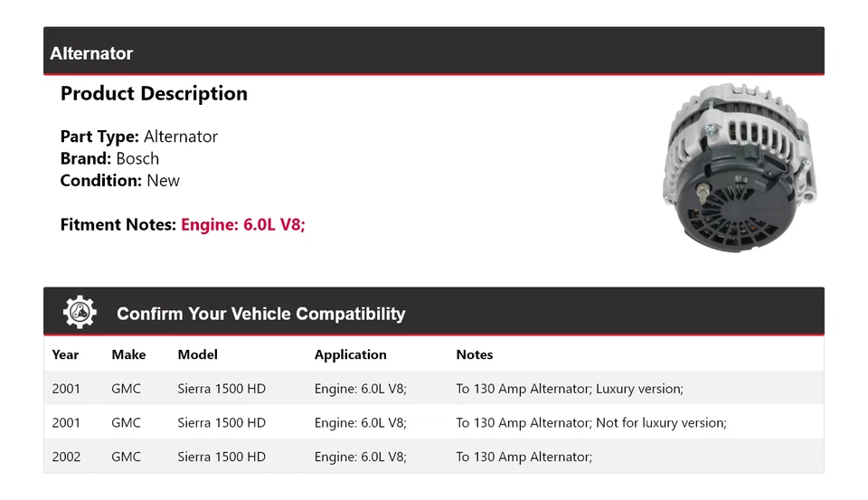Screen dimensions: 868x500
Task: Click the Condition: New line
Action: (x=120, y=180)
